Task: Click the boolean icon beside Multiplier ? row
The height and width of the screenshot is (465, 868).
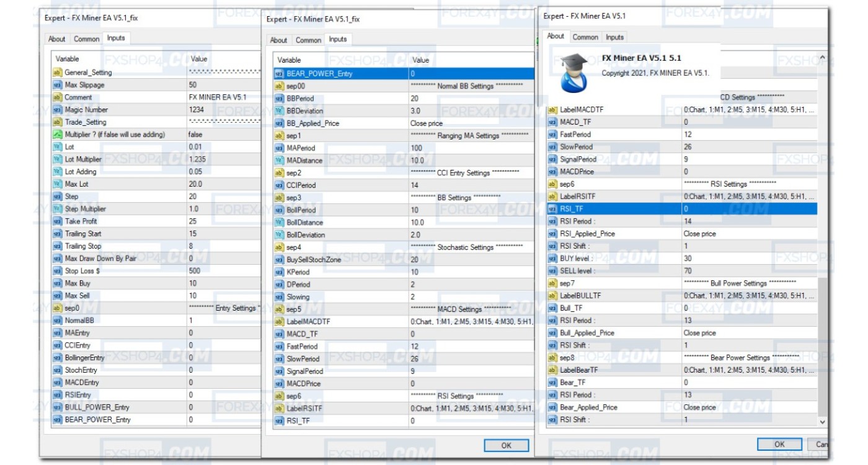Action: click(57, 135)
